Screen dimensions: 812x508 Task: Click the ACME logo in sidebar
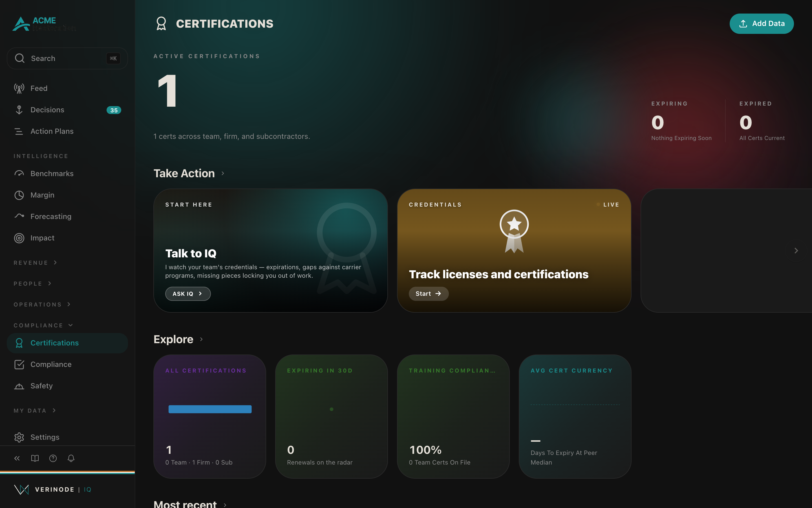44,24
